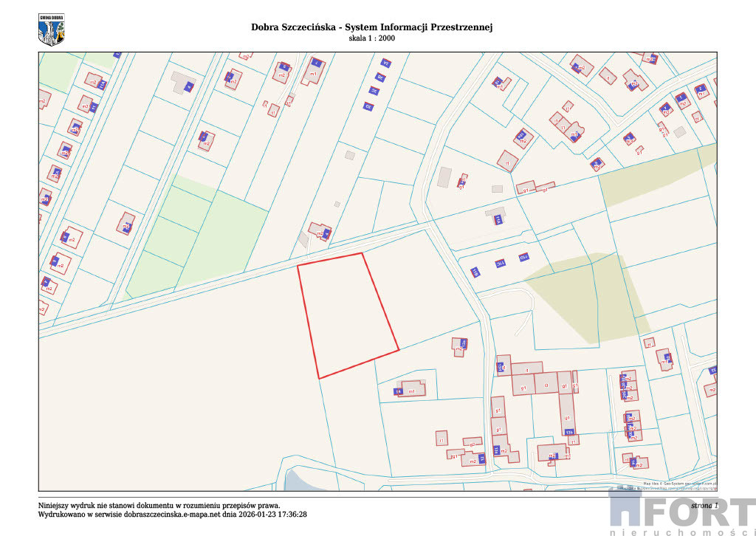Click the title 'Dobra Szczecińska - System Informacji Przestrzennej'
Screen dimensions: 756x536
point(371,27)
